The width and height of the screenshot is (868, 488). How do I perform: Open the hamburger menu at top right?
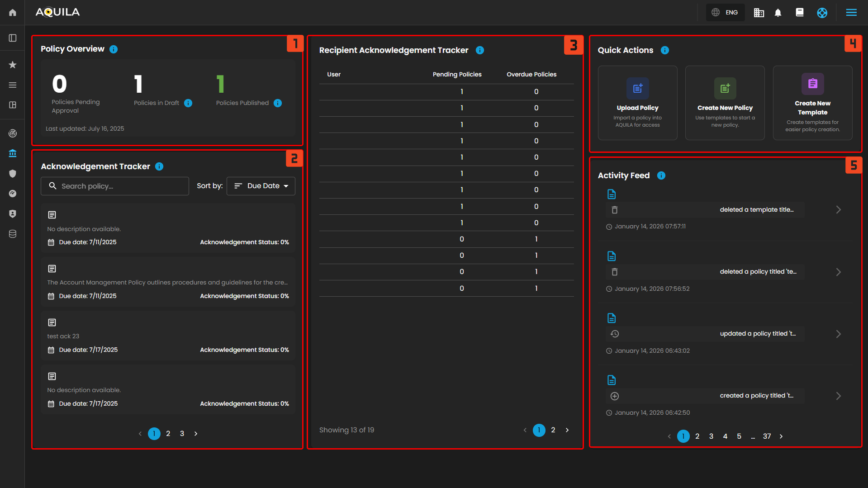pyautogui.click(x=851, y=13)
